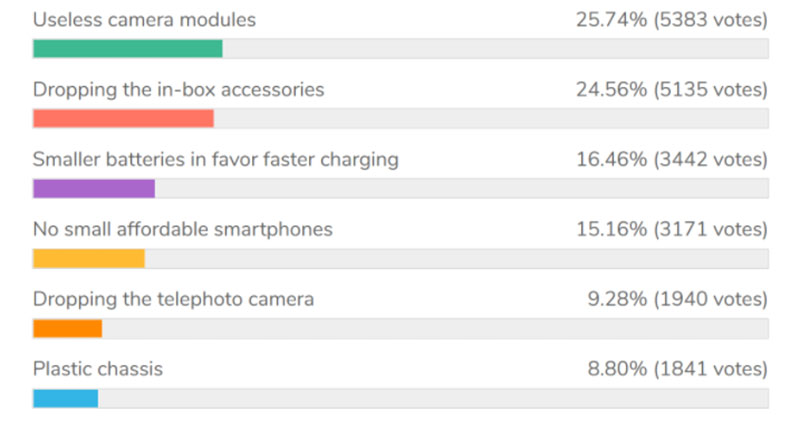Image resolution: width=800 pixels, height=430 pixels.
Task: Click the green Useless camera modules bar
Action: tap(128, 48)
